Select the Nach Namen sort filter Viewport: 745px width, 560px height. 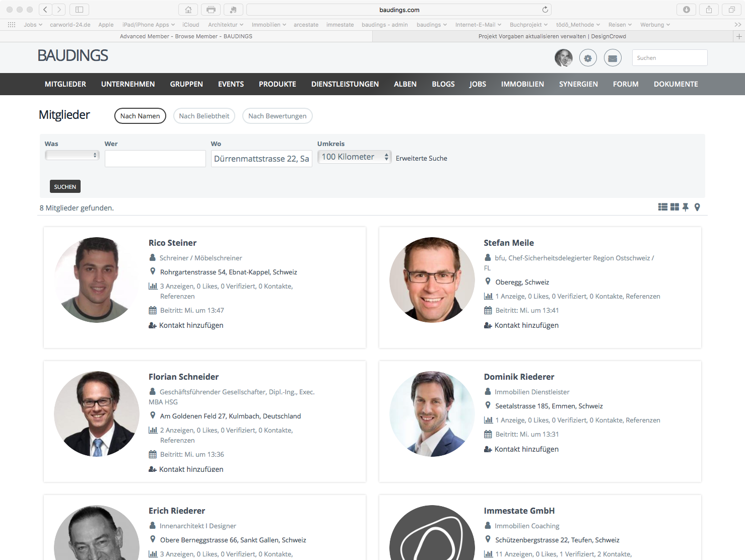(x=140, y=116)
